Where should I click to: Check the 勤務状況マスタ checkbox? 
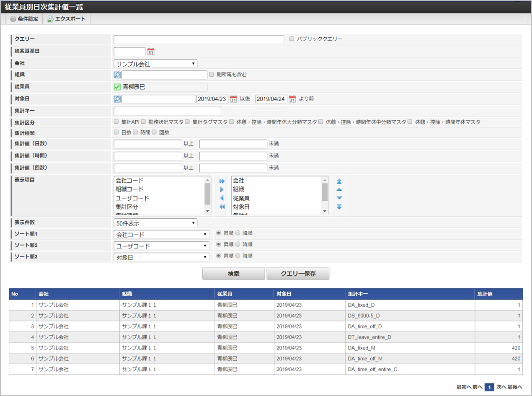143,122
